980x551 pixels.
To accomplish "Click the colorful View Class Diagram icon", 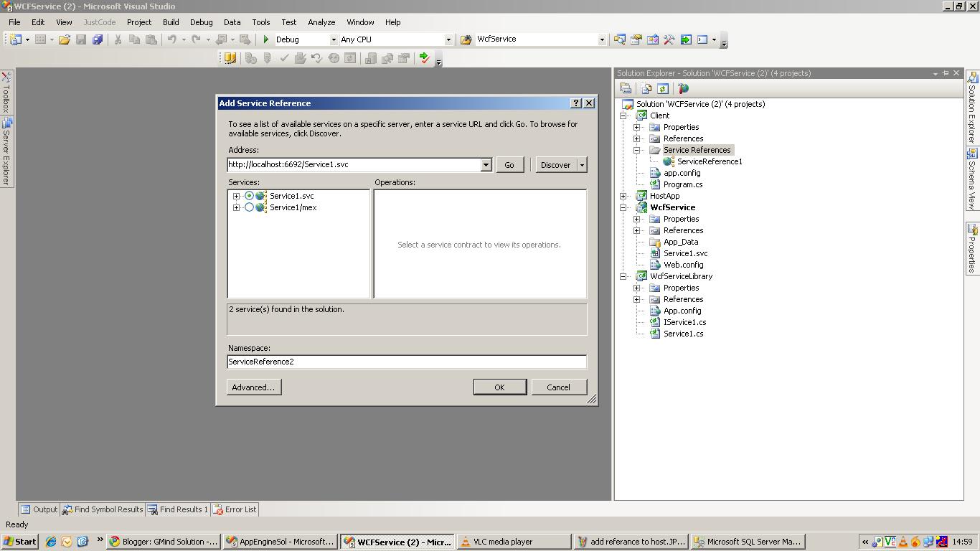I will pos(683,88).
